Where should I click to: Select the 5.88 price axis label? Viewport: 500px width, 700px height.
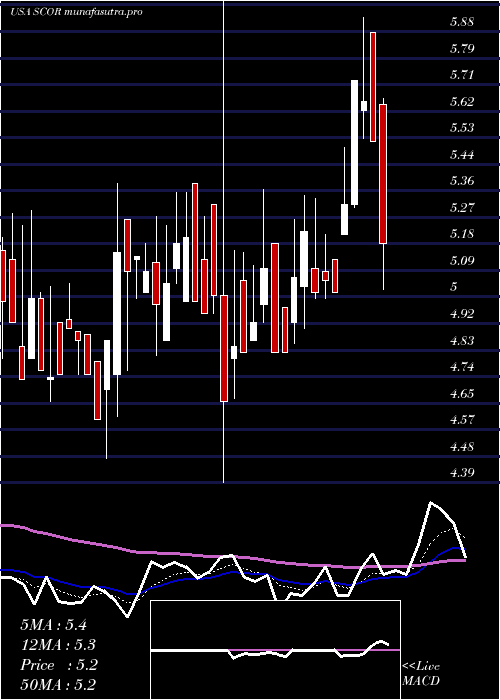coord(462,22)
